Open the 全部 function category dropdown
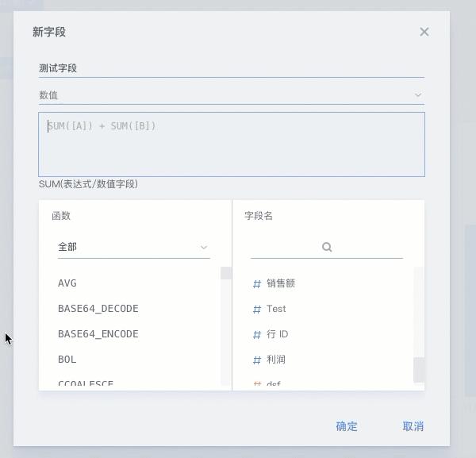The width and height of the screenshot is (476, 458). pos(133,247)
